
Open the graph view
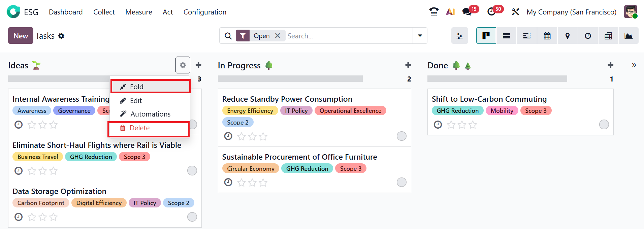point(628,36)
